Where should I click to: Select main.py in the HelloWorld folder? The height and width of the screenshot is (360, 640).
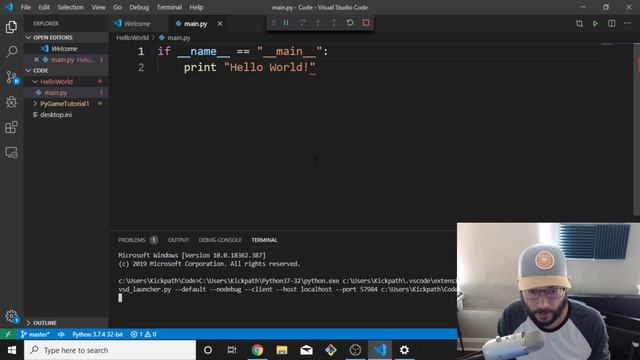(x=56, y=93)
